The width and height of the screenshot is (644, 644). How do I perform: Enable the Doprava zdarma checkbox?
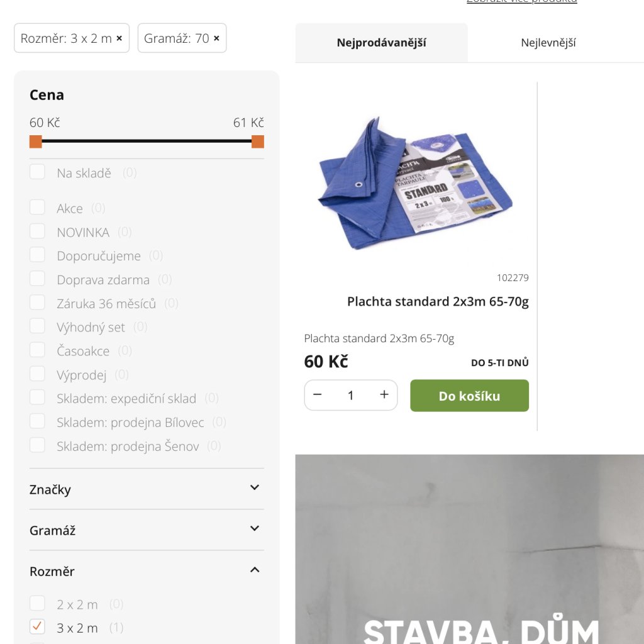tap(37, 279)
